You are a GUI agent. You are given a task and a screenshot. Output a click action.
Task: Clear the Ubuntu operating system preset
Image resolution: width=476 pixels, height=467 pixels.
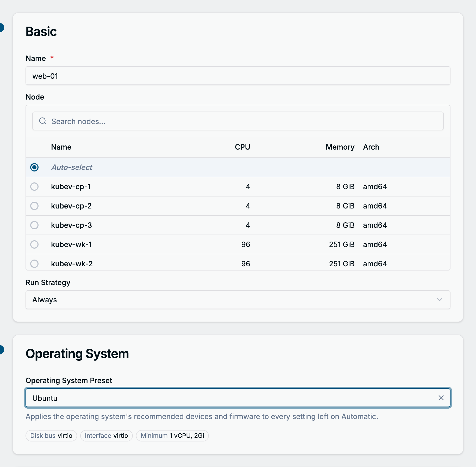tap(441, 398)
